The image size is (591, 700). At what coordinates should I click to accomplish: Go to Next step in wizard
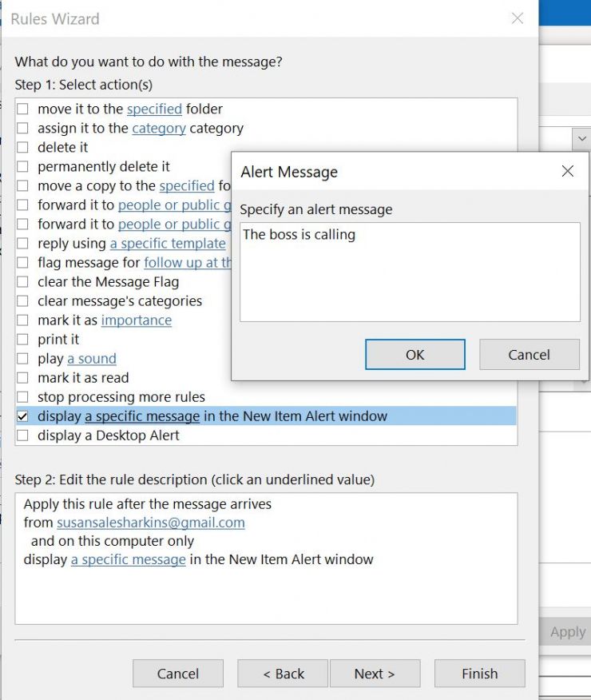click(x=375, y=674)
